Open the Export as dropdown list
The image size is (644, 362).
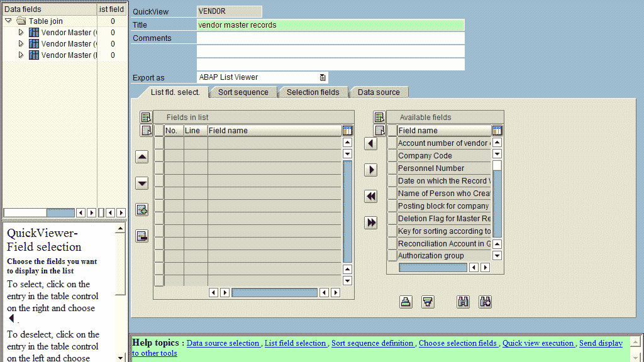[323, 77]
